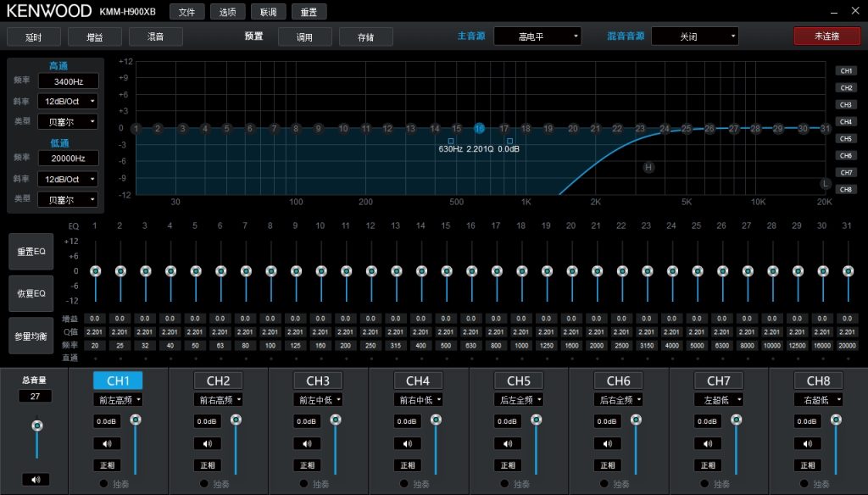
Task: Open CH5 后左全频 speaker type dropdown
Action: point(519,400)
